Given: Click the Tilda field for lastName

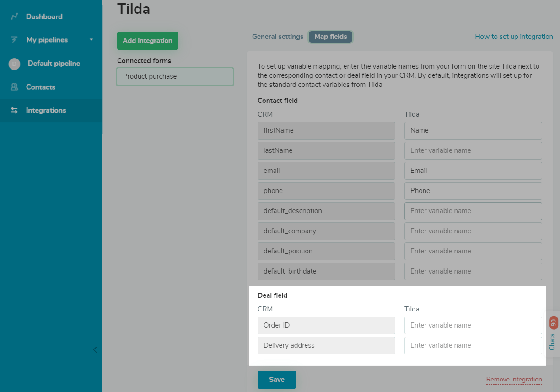Looking at the screenshot, I should click(x=473, y=150).
